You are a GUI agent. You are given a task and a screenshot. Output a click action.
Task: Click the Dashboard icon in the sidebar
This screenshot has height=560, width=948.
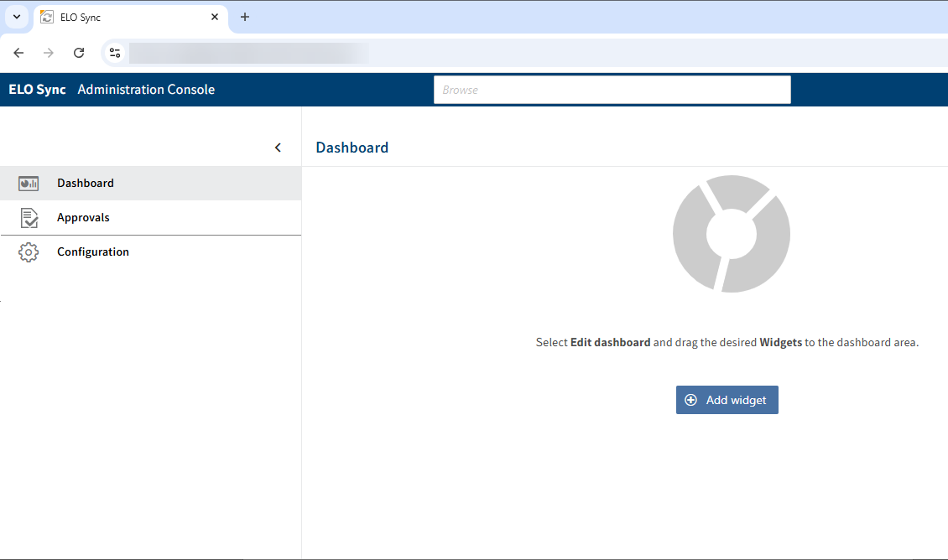click(x=29, y=184)
